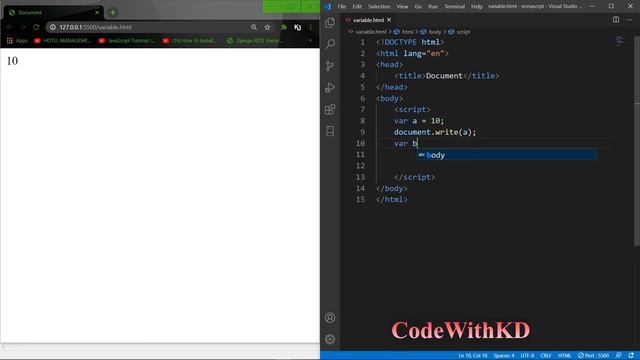Open the Explorer view in VS Code
The width and height of the screenshot is (640, 360).
tap(330, 22)
